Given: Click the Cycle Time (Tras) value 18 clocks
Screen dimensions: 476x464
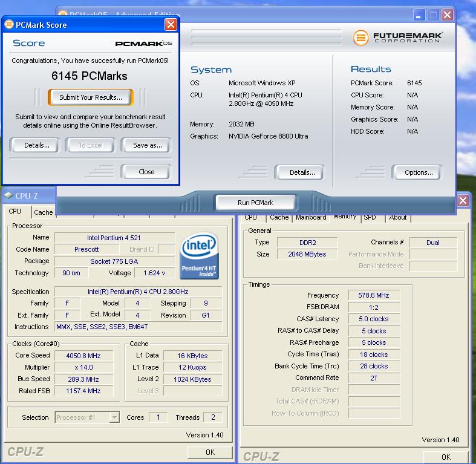Looking at the screenshot, I should (x=374, y=355).
